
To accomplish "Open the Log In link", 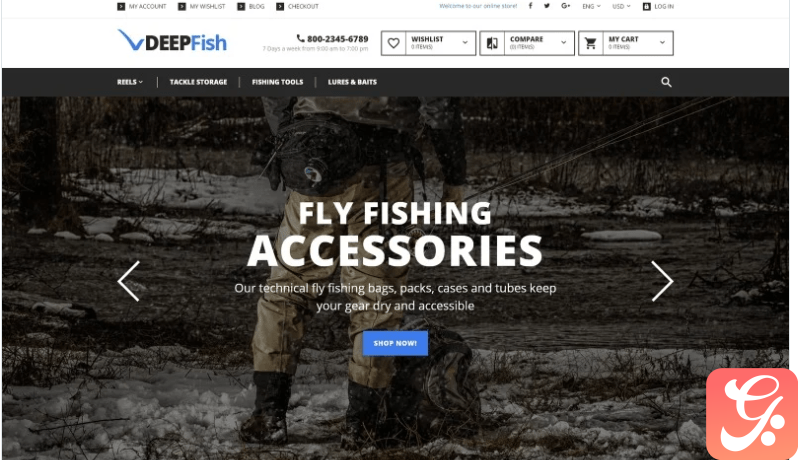I will (x=658, y=7).
